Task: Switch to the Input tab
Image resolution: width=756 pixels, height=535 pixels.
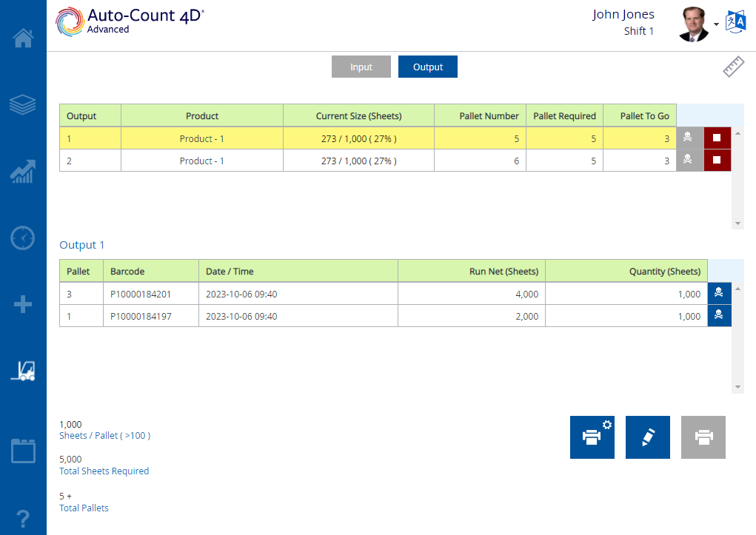Action: coord(361,66)
